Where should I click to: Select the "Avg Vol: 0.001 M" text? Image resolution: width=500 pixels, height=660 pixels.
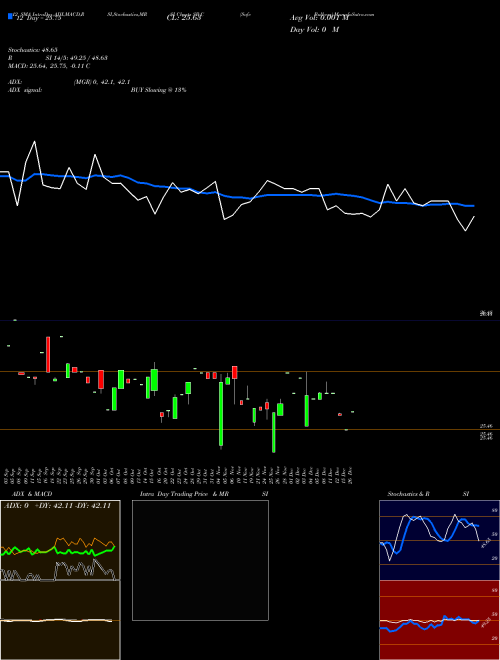click(319, 18)
